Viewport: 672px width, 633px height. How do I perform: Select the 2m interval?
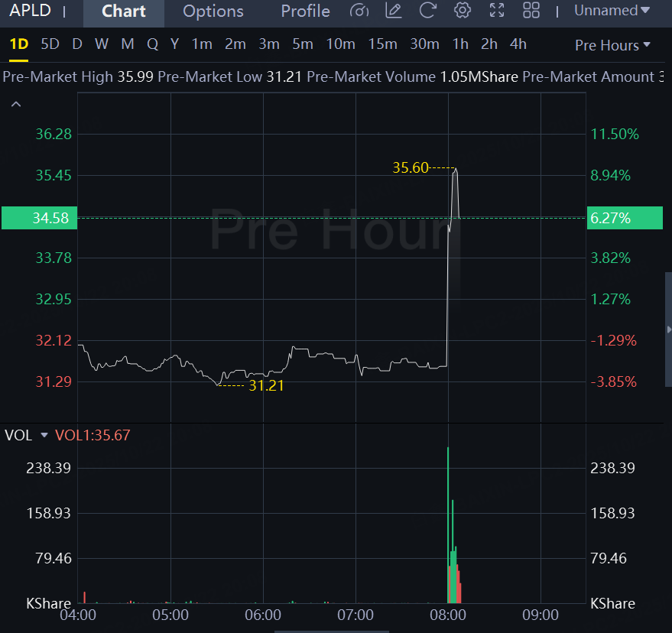click(235, 44)
